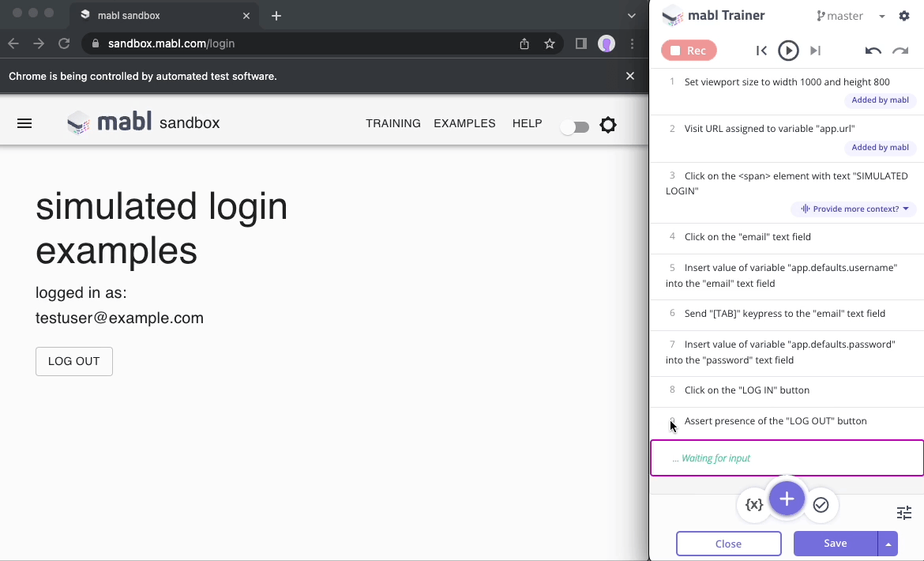Select step 1 Set viewport size

coord(787,92)
